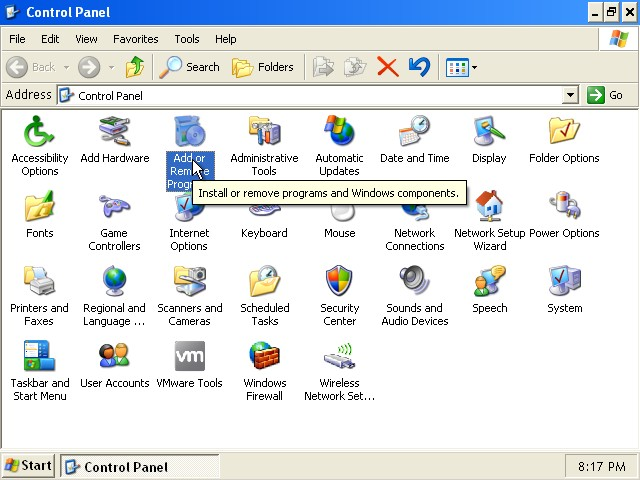This screenshot has height=483, width=644.
Task: Expand the Address bar dropdown
Action: coord(570,95)
